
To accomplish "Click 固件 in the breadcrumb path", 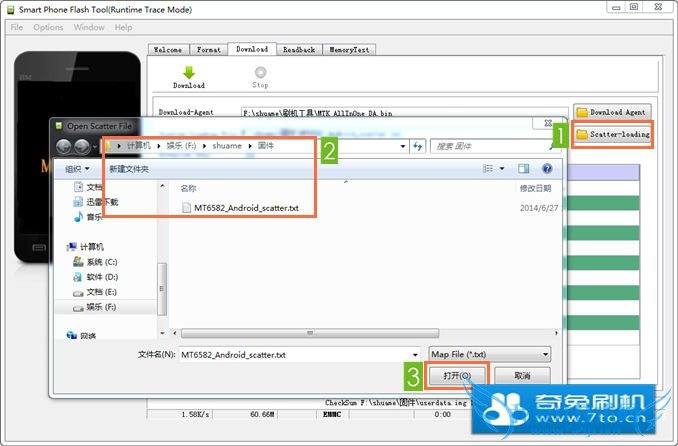I will 266,146.
